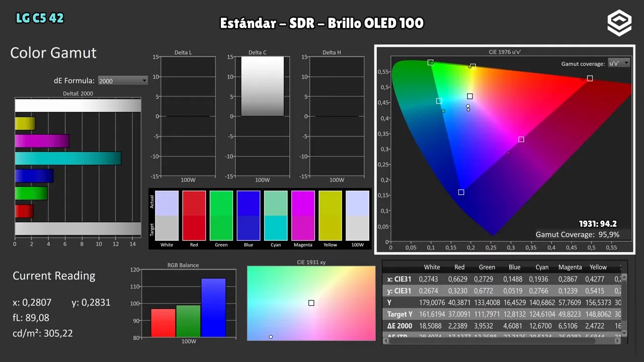Image resolution: width=644 pixels, height=362 pixels.
Task: Click the target square in CIE 1931 xy chart
Action: pyautogui.click(x=311, y=303)
